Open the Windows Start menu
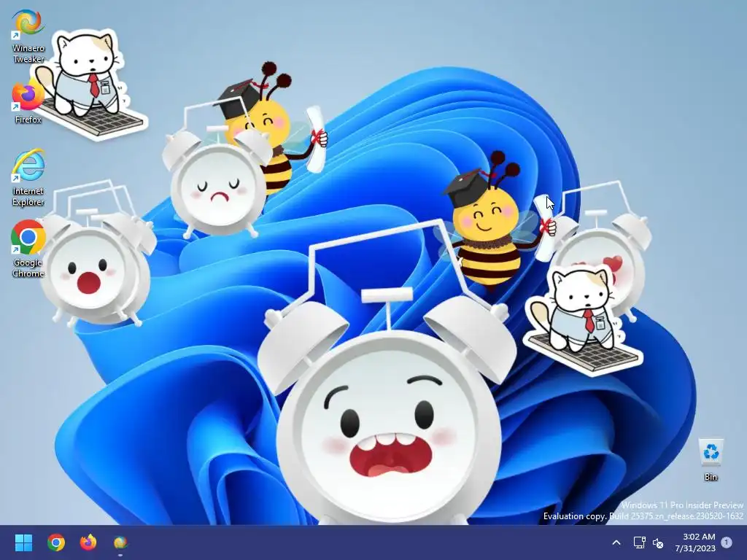 [x=23, y=542]
